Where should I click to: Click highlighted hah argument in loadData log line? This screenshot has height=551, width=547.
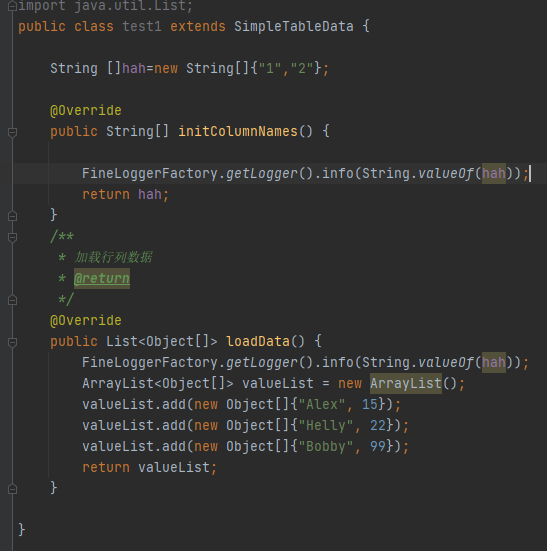494,362
